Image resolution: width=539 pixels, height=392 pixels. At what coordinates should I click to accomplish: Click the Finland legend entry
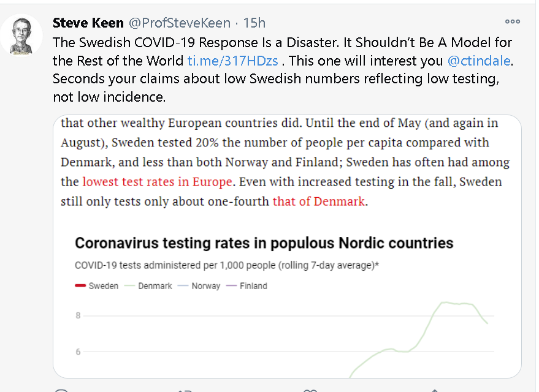click(247, 285)
